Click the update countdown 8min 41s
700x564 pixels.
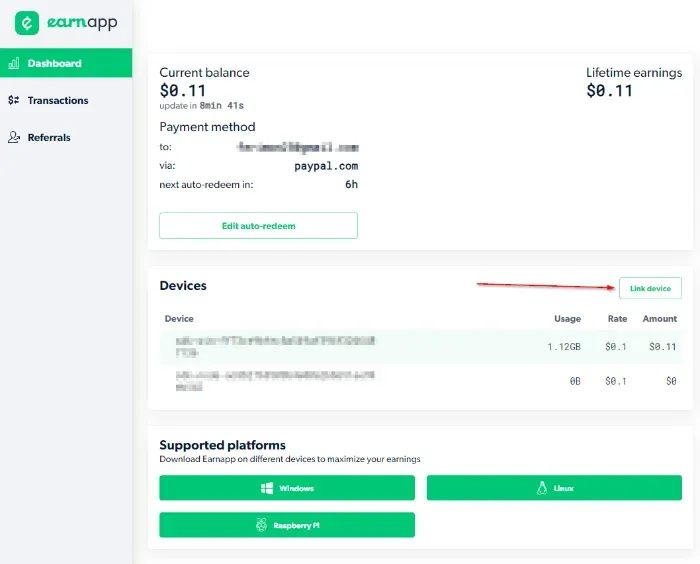point(221,106)
